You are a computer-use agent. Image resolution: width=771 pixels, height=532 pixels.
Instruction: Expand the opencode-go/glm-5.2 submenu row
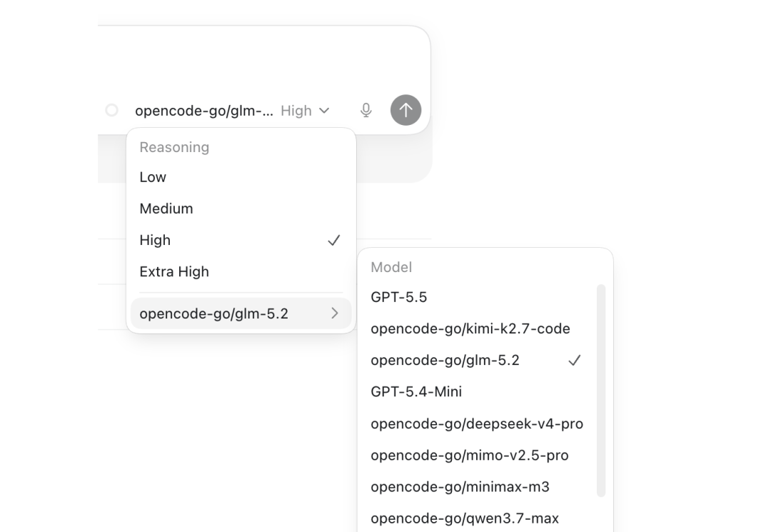[x=241, y=313]
